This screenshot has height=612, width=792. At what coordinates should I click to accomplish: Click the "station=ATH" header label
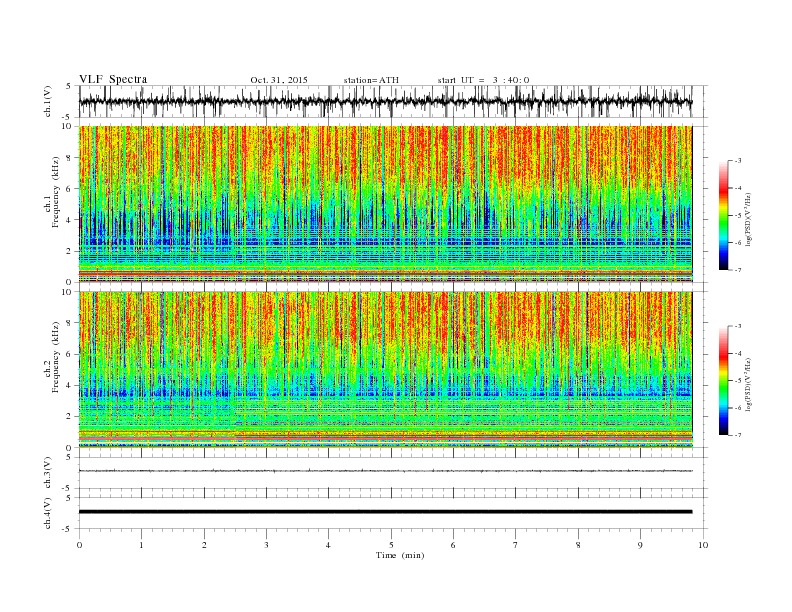coord(371,80)
